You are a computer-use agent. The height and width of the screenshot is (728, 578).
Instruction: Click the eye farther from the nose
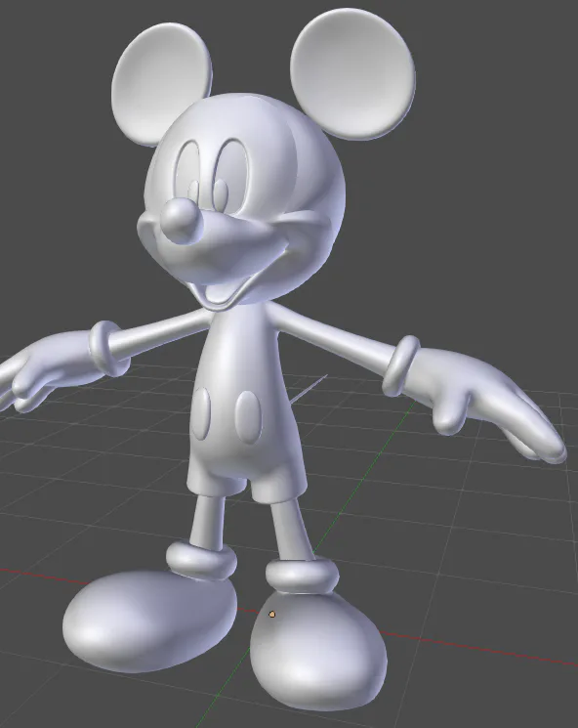click(x=231, y=175)
